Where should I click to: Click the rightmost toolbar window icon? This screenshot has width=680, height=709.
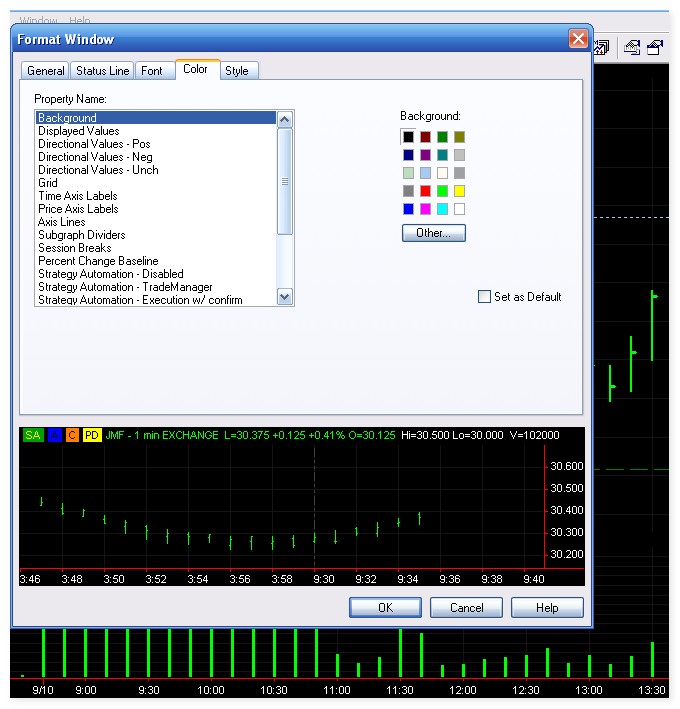pyautogui.click(x=655, y=47)
